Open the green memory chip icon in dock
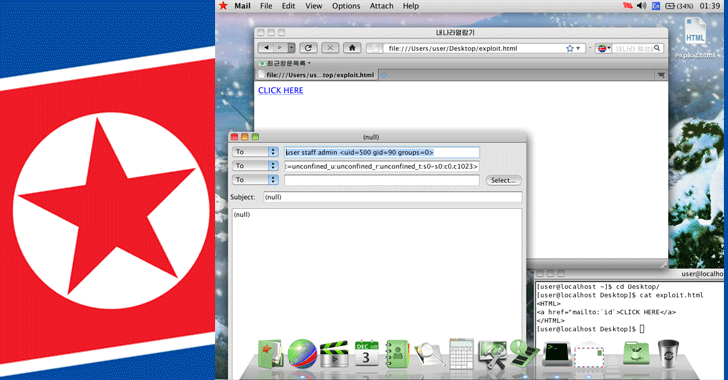Screen dimensions: 728x380 [524, 353]
